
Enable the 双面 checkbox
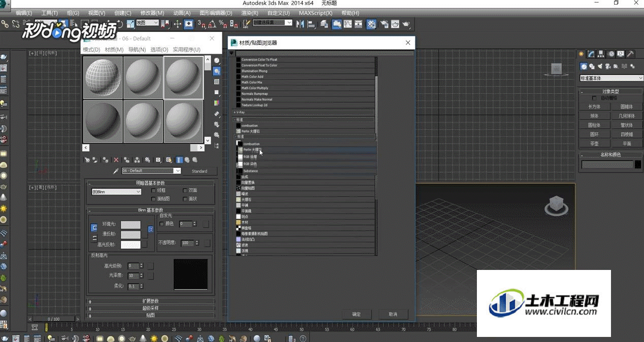[185, 190]
